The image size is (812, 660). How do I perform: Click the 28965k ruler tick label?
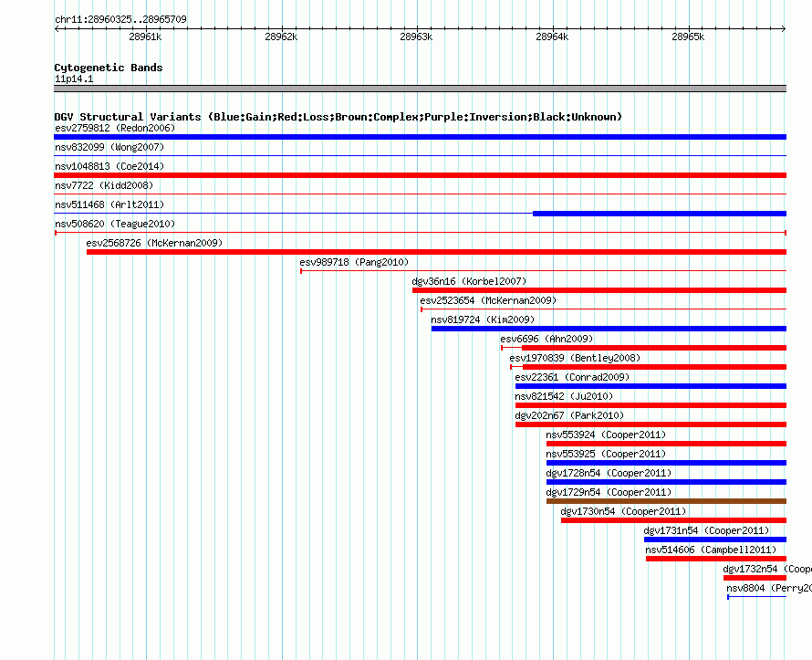(x=688, y=37)
